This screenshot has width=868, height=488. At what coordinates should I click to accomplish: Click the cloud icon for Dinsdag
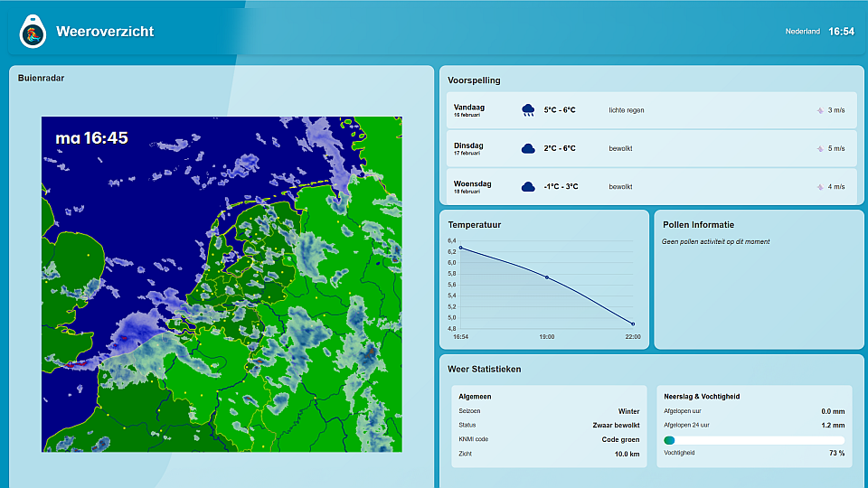point(528,148)
